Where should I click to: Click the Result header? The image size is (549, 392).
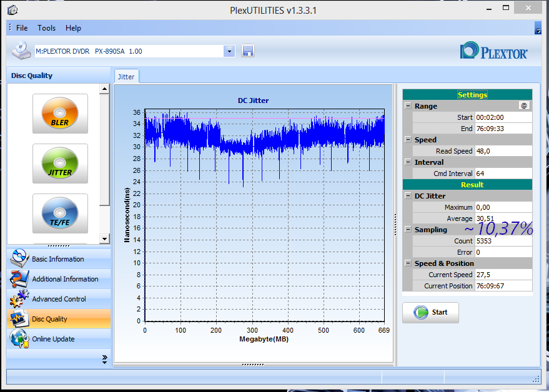point(467,184)
